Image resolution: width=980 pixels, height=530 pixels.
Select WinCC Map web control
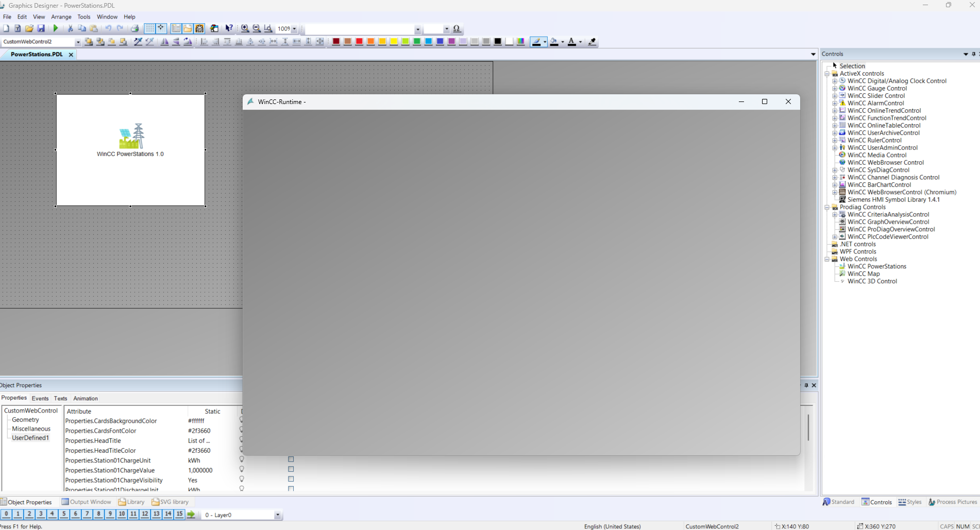pyautogui.click(x=864, y=274)
